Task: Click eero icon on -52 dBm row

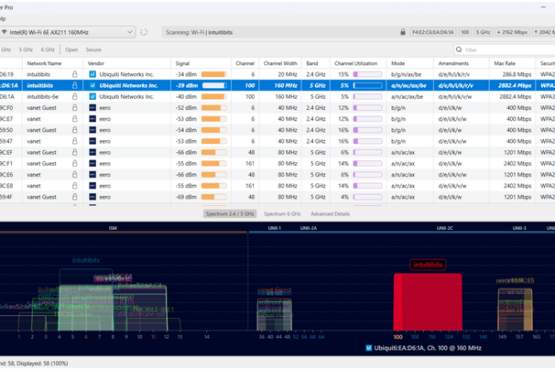Action: [92, 108]
